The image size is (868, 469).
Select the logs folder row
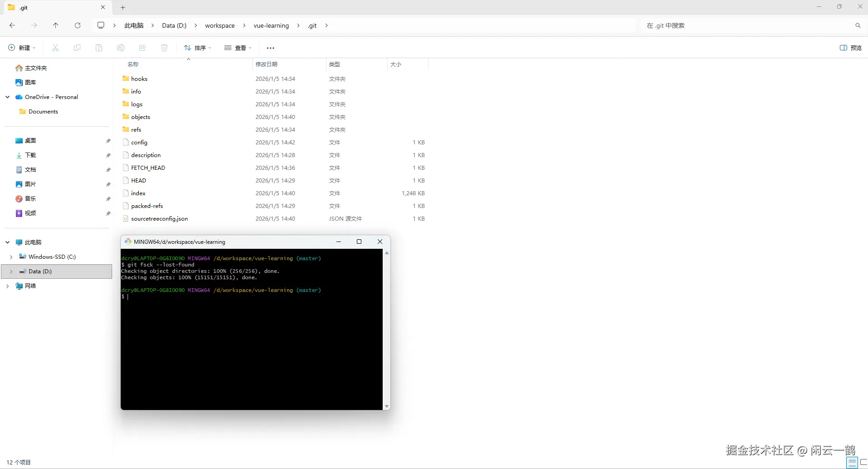click(275, 104)
